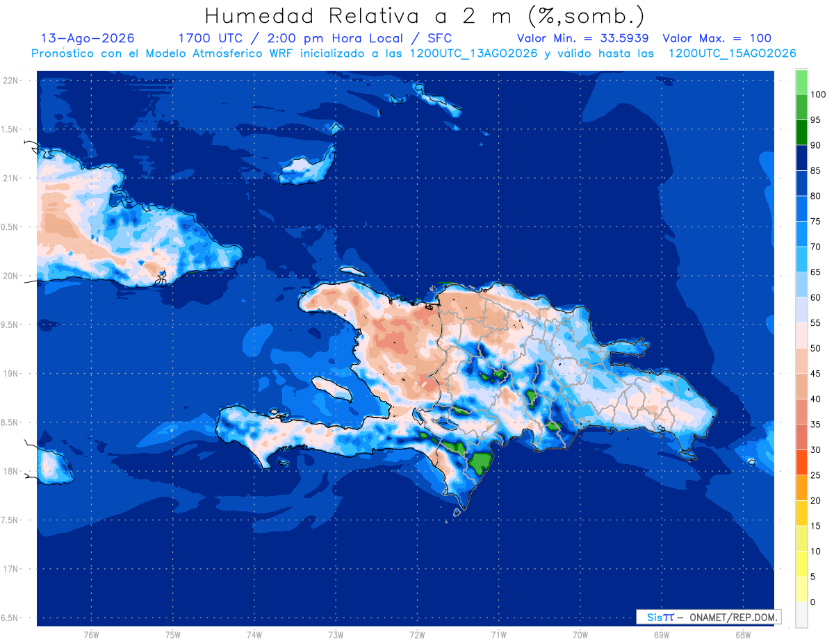Select the white legend swatch below 0
This screenshot has height=644, width=834.
(x=801, y=614)
